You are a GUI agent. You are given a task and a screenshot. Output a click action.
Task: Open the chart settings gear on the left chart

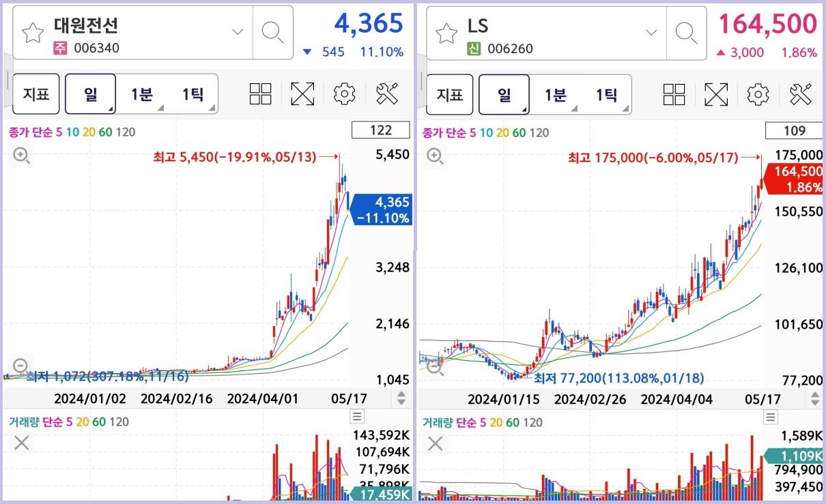344,93
